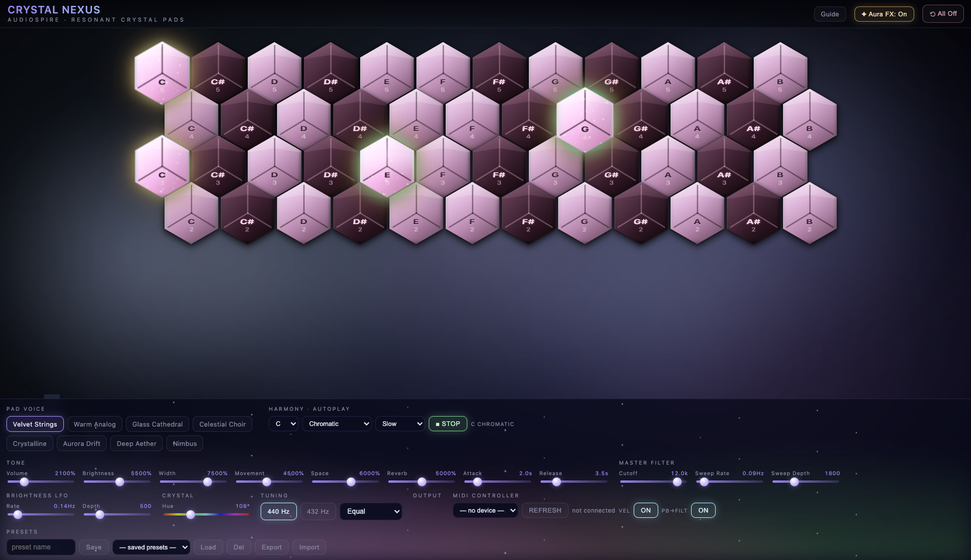Toggle Aura FX off
Image resolution: width=971 pixels, height=560 pixels.
pos(884,14)
